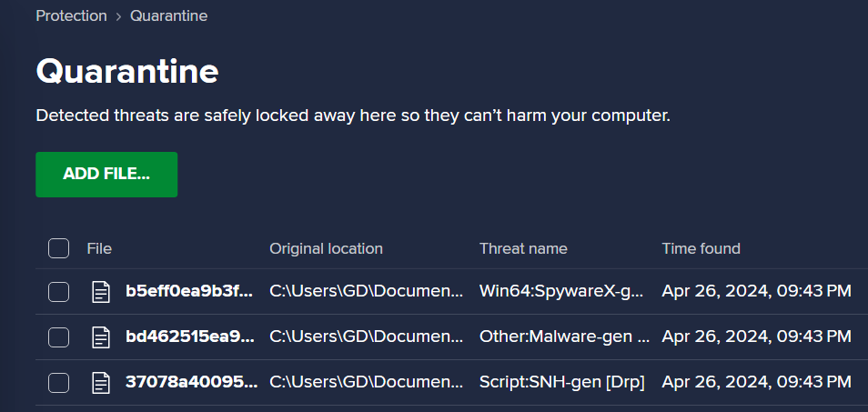Screen dimensions: 868x412
Task: Click the file icon for bd462515ea9
Action: tap(101, 337)
